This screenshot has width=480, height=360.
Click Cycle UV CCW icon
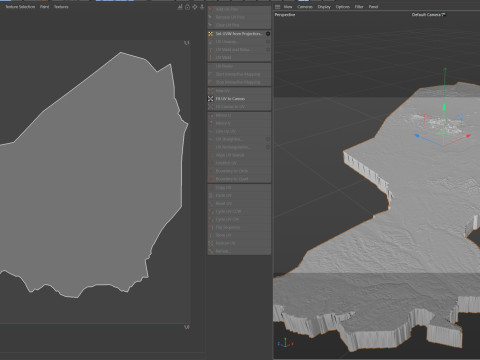210,211
